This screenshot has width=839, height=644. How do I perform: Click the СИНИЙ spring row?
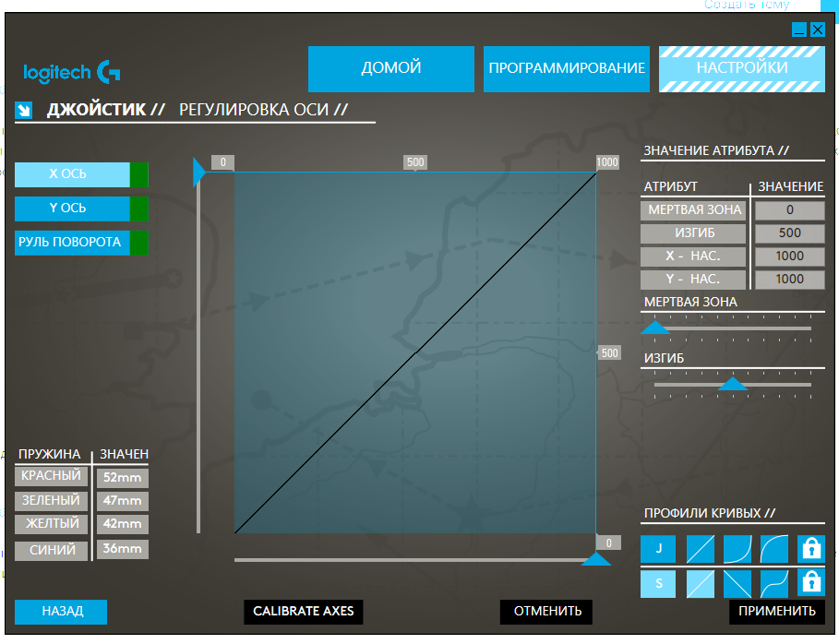(x=52, y=551)
